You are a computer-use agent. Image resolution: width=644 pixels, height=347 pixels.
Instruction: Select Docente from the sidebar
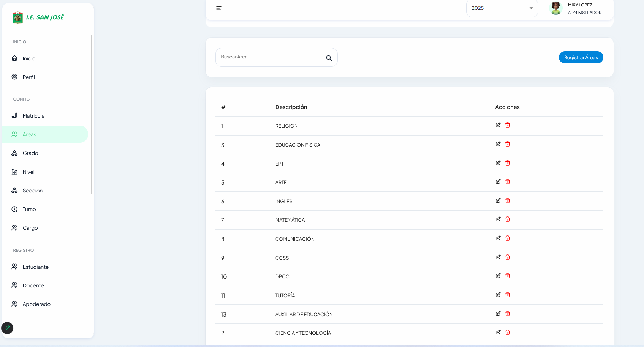coord(33,285)
